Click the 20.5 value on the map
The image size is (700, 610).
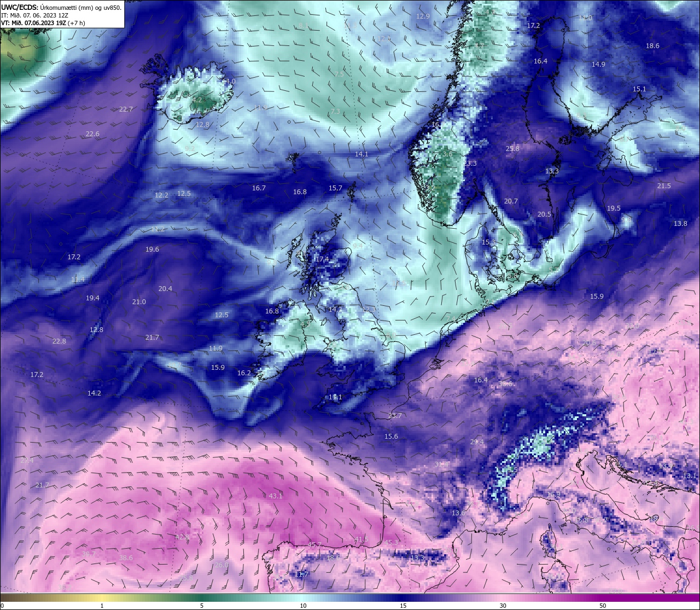[544, 214]
